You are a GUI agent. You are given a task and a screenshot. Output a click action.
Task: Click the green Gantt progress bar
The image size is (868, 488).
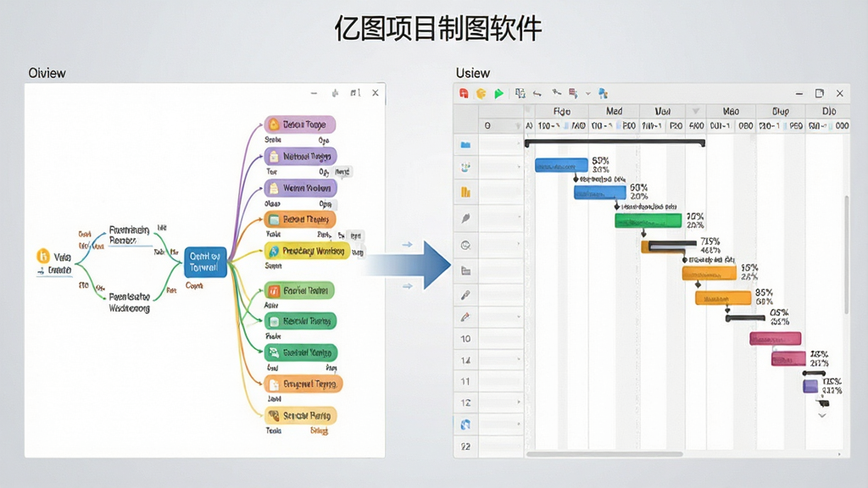click(648, 221)
